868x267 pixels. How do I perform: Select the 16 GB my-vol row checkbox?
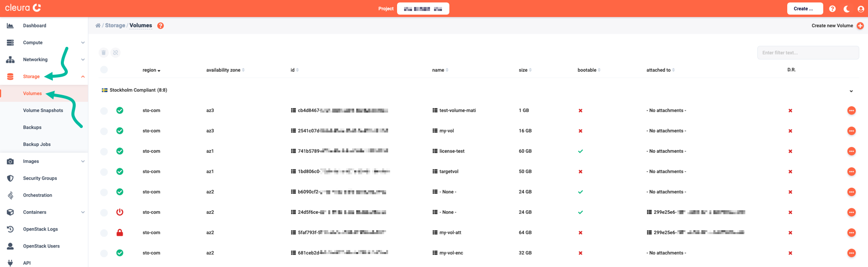(x=104, y=131)
